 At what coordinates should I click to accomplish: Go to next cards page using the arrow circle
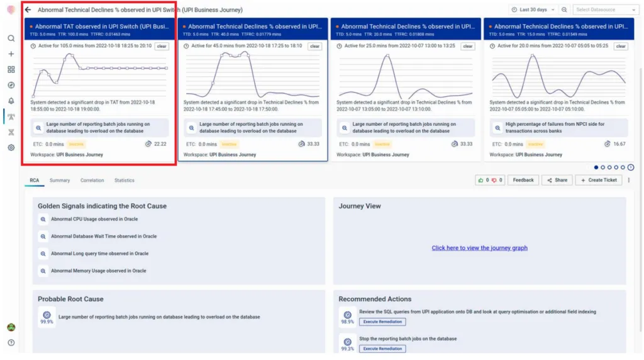point(631,167)
